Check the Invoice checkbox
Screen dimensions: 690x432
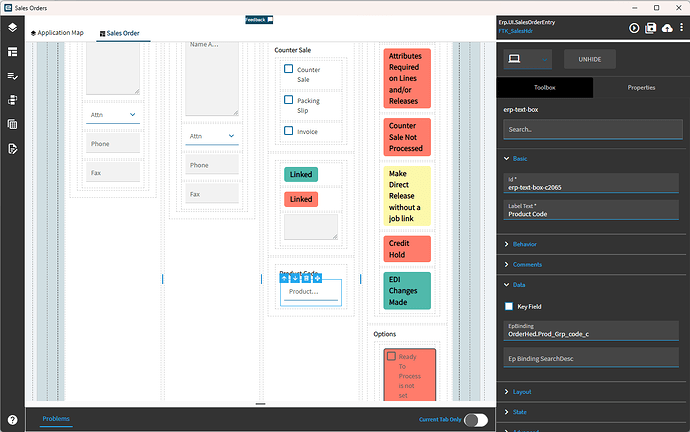tap(288, 131)
